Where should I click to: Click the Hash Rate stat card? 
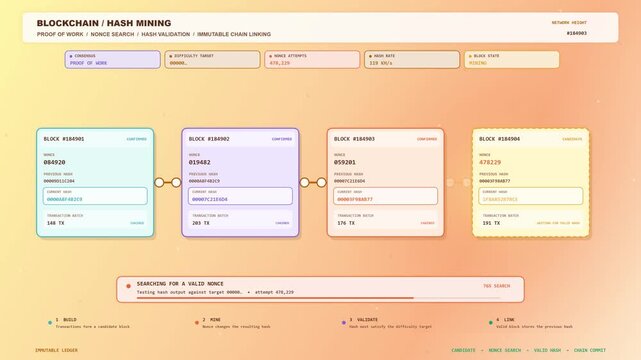pyautogui.click(x=412, y=60)
